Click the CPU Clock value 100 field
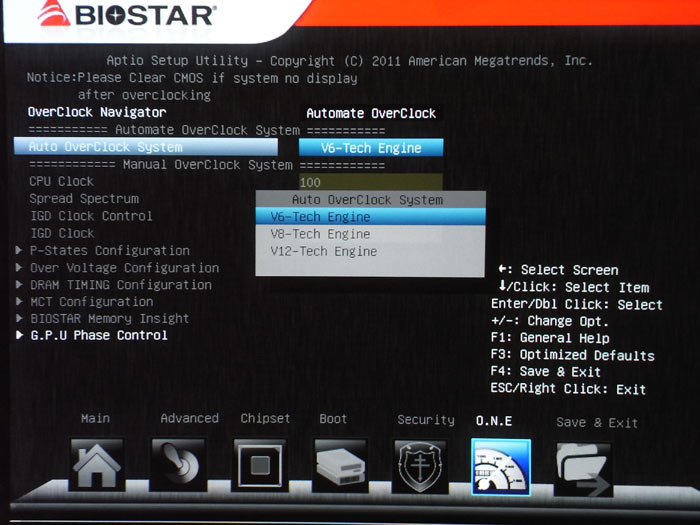This screenshot has height=525, width=700. [x=371, y=182]
